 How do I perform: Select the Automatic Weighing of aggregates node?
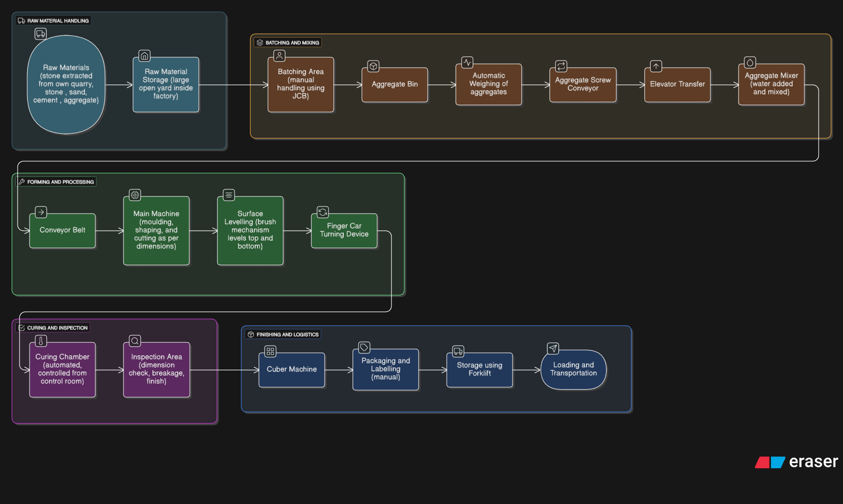tap(489, 84)
